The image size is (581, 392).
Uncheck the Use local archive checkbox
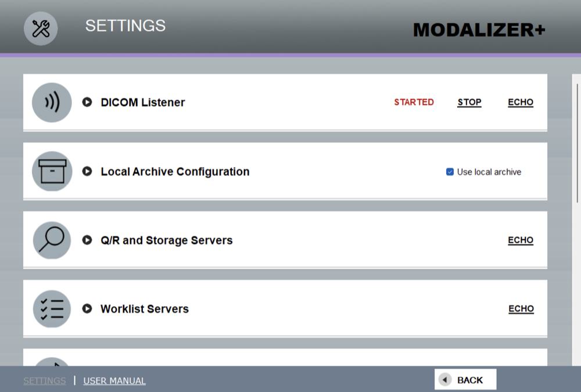tap(450, 172)
